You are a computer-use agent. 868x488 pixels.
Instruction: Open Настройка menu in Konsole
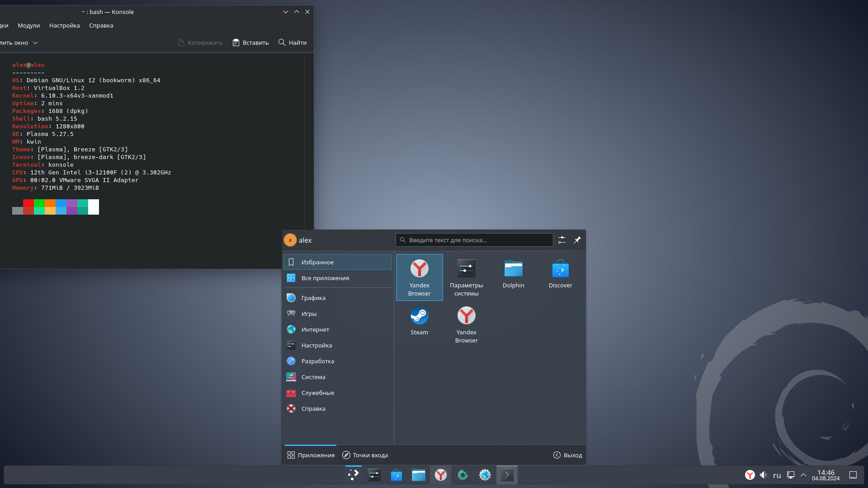coord(65,25)
